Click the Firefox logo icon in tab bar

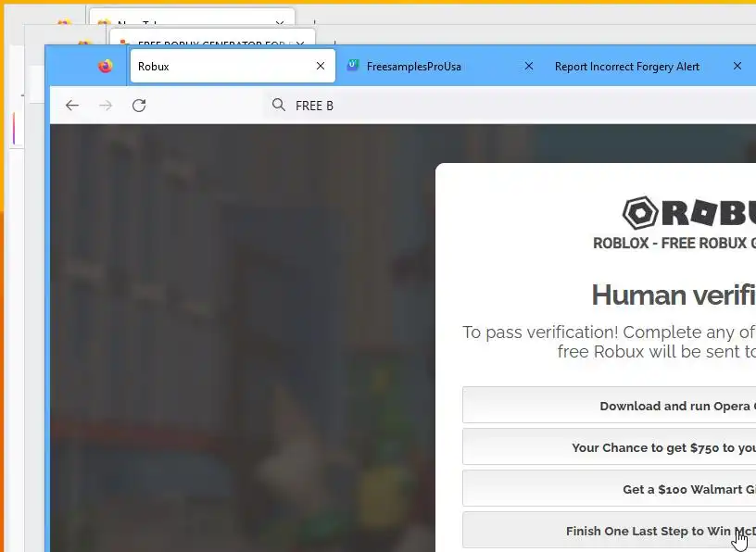[105, 66]
